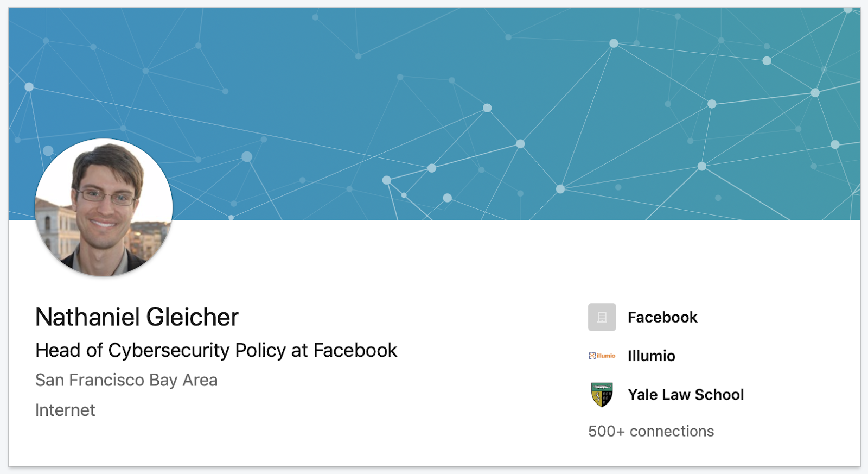Click the San Francisco Bay Area location

(x=126, y=380)
